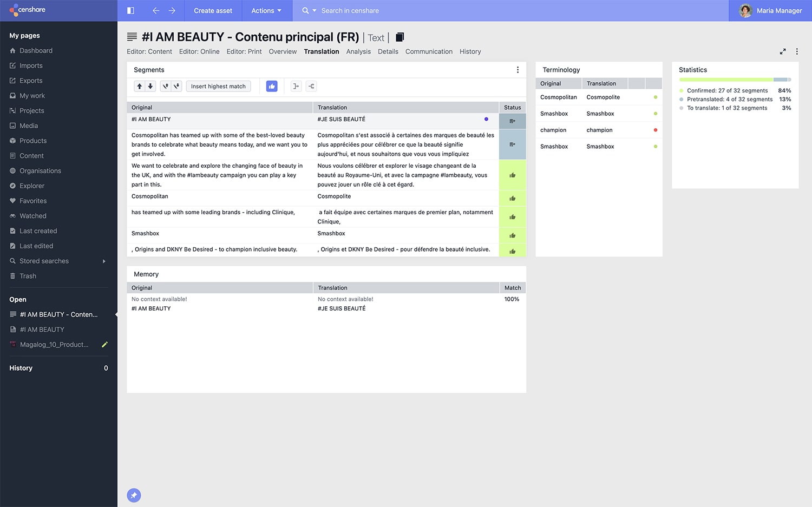
Task: Toggle the blue thumbs-up confirm button
Action: [272, 86]
